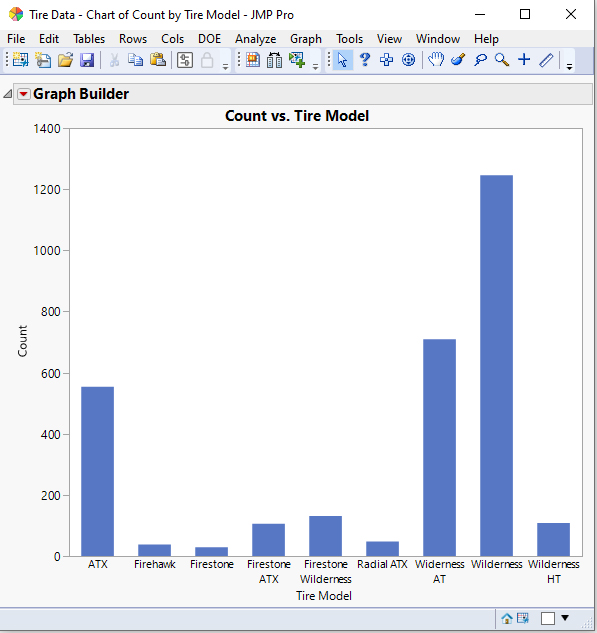Click the JMP Home Window icon in status bar
Image resolution: width=597 pixels, height=633 pixels.
507,618
